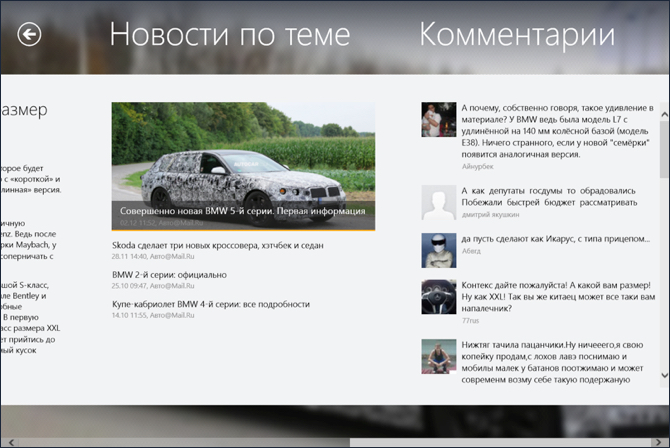Click comment 'да пусть сделают как Икарус'
This screenshot has height=448, width=670.
click(x=555, y=239)
